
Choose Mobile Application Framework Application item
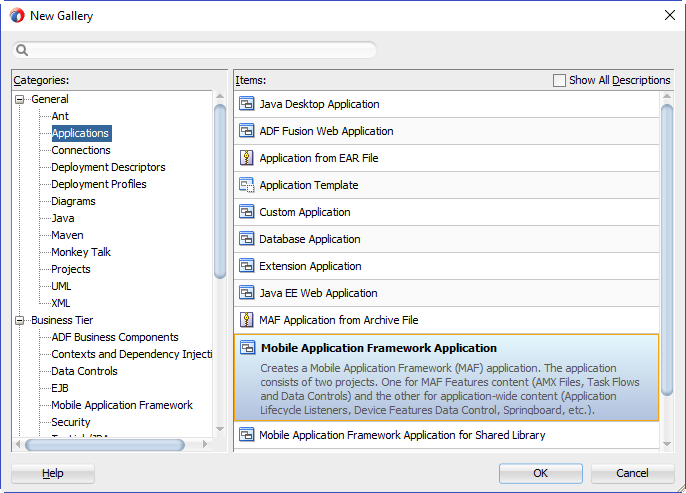pos(446,378)
